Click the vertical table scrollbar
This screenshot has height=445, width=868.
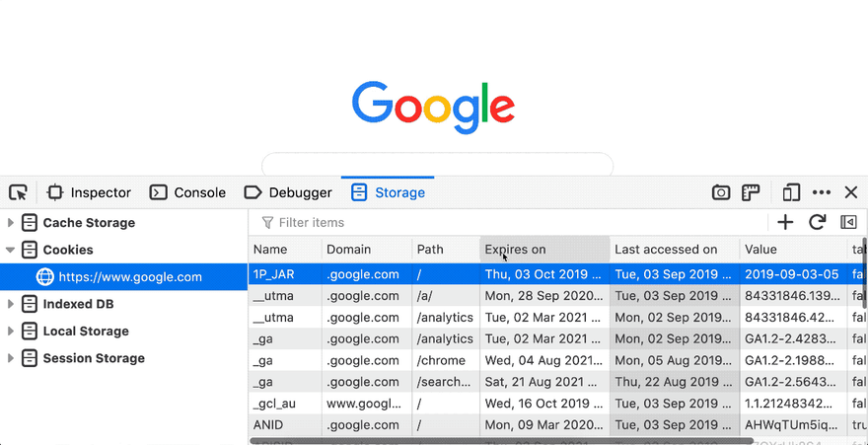click(x=865, y=273)
